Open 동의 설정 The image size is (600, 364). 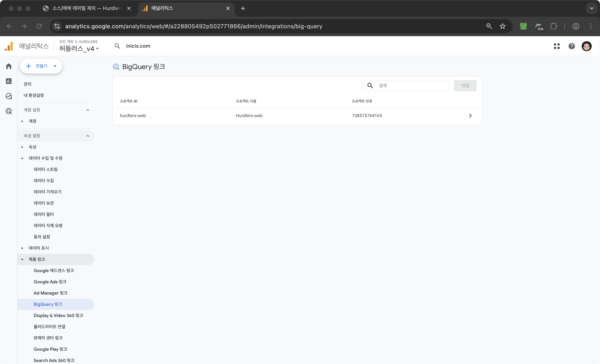42,236
